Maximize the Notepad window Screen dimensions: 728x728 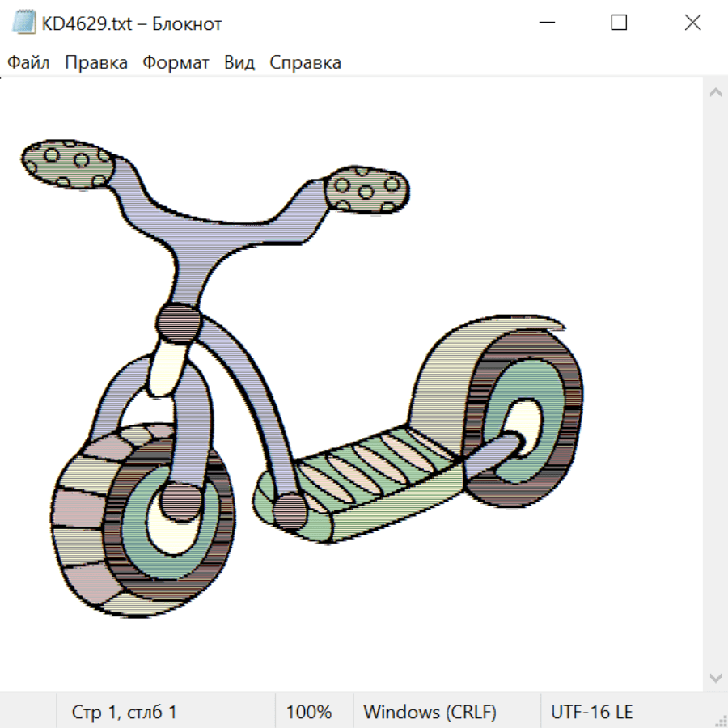[x=619, y=23]
